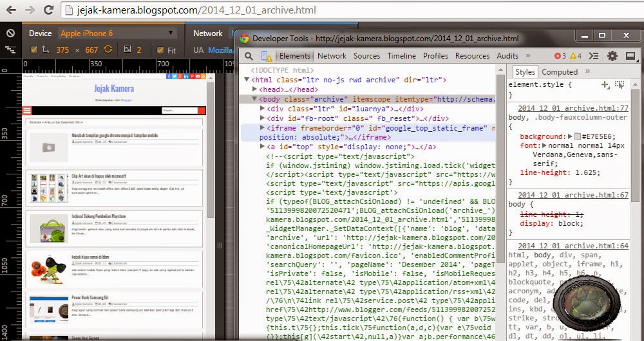Click Twitter icon on emulated page

174,77
